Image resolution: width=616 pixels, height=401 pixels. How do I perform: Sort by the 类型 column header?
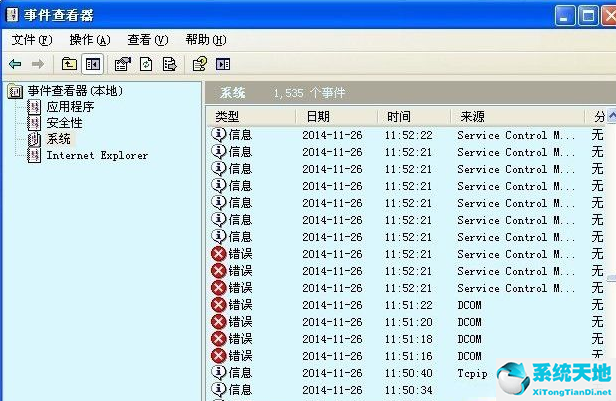click(251, 116)
